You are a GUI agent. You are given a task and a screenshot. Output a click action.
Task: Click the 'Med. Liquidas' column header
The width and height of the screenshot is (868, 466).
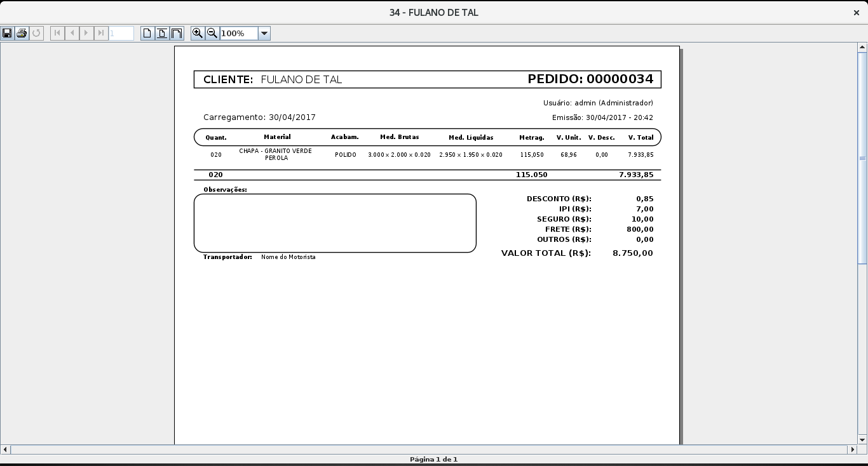(471, 137)
